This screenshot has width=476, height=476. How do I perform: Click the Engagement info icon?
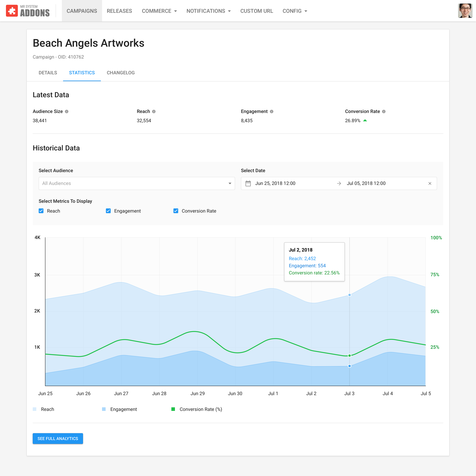272,111
